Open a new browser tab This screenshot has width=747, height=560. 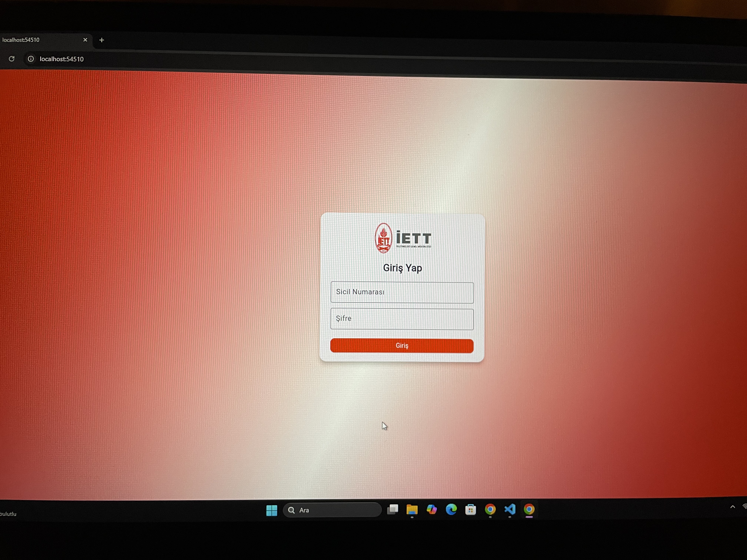[x=102, y=40]
